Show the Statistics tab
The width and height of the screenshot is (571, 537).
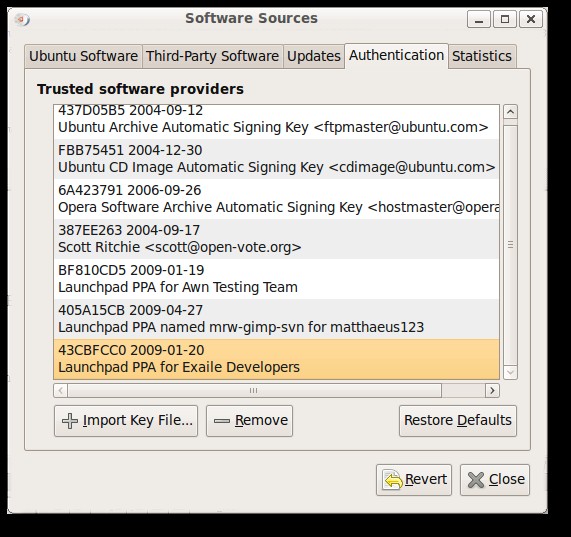482,56
